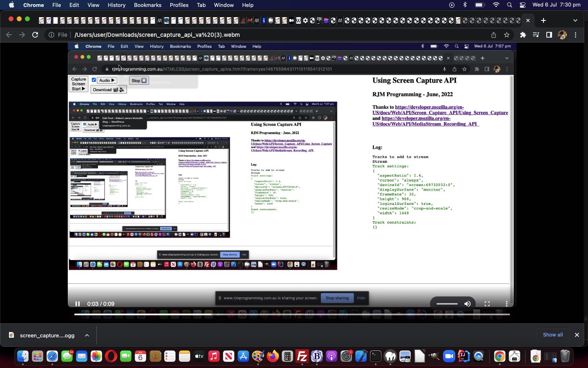Open the battery status menu
The height and width of the screenshot is (368, 588).
pos(479,5)
